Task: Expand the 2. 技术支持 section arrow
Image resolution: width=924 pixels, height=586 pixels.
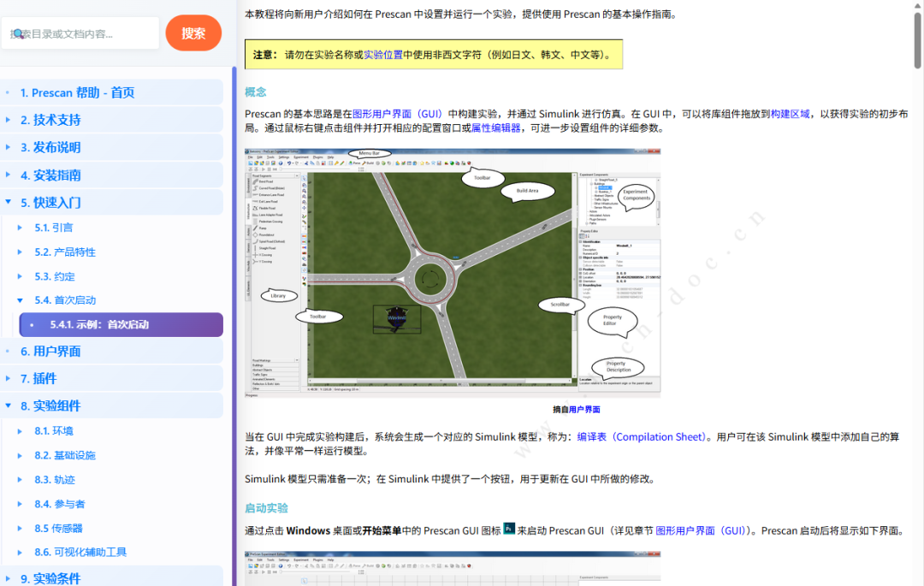Action: (x=9, y=120)
